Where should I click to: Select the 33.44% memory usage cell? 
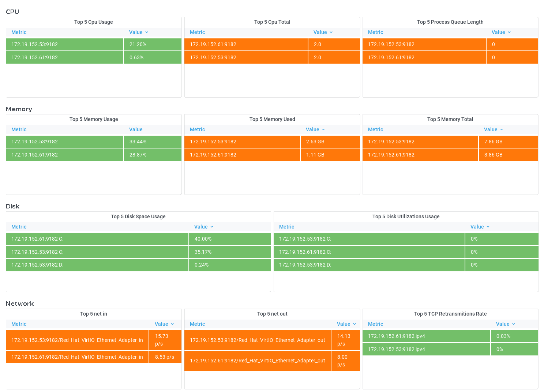coord(153,142)
